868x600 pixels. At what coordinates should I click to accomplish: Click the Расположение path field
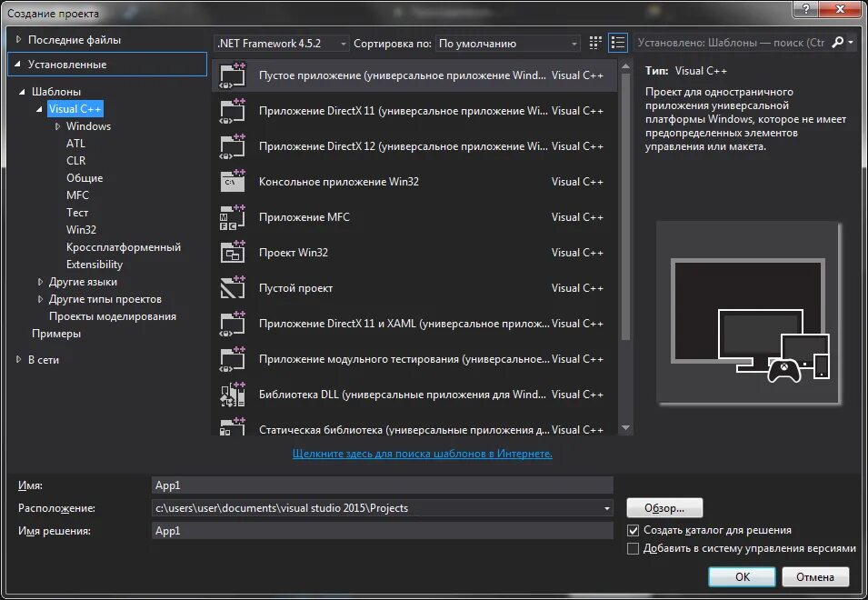(x=376, y=508)
